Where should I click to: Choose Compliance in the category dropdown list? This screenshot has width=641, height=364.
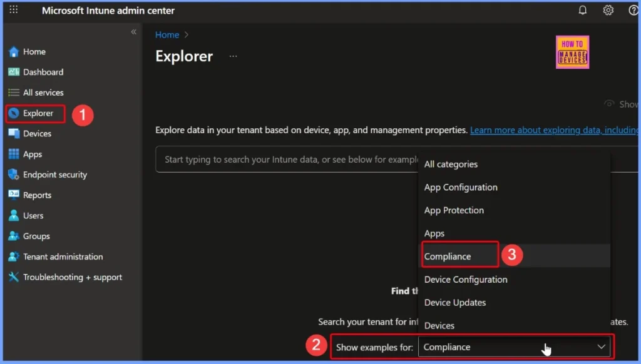(515, 256)
